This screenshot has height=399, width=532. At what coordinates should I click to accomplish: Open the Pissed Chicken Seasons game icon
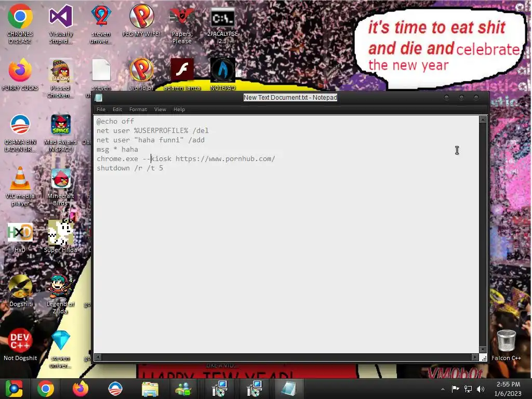click(61, 78)
